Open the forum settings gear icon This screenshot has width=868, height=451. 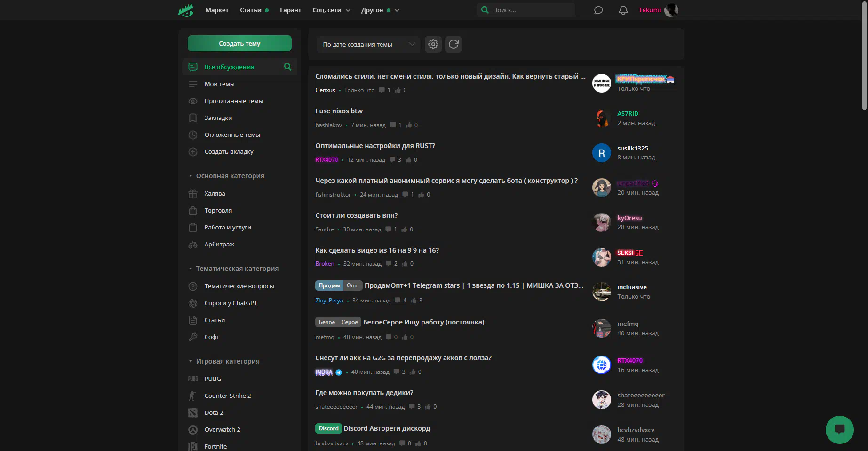point(433,44)
